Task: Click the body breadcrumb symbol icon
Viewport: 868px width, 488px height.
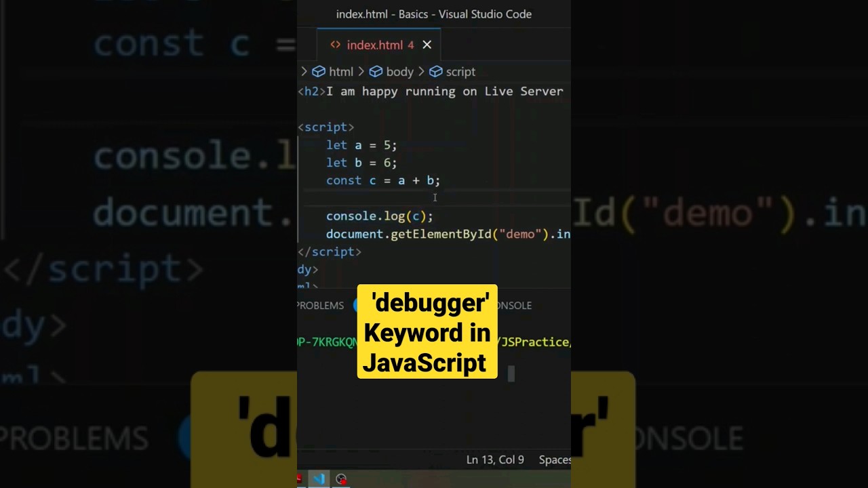Action: point(376,71)
